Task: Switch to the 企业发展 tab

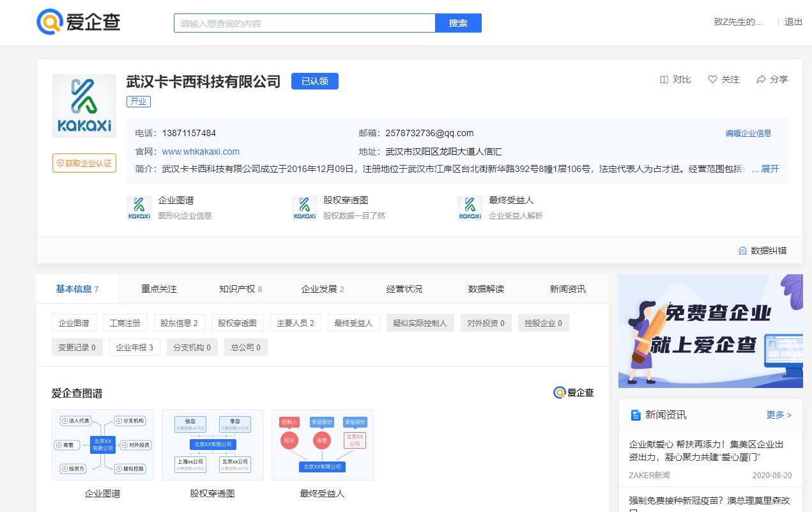Action: coord(323,289)
